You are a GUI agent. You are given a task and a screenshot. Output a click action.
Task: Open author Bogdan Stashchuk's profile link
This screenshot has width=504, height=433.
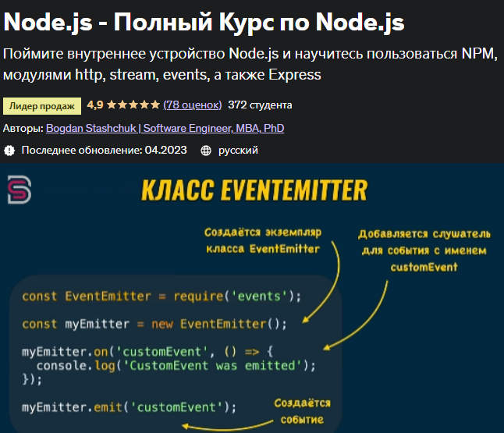[165, 128]
